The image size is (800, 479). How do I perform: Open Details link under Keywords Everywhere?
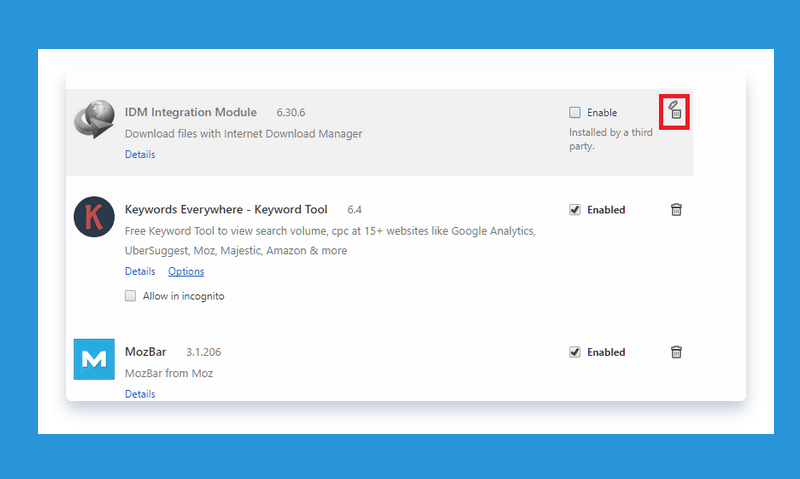click(x=140, y=271)
